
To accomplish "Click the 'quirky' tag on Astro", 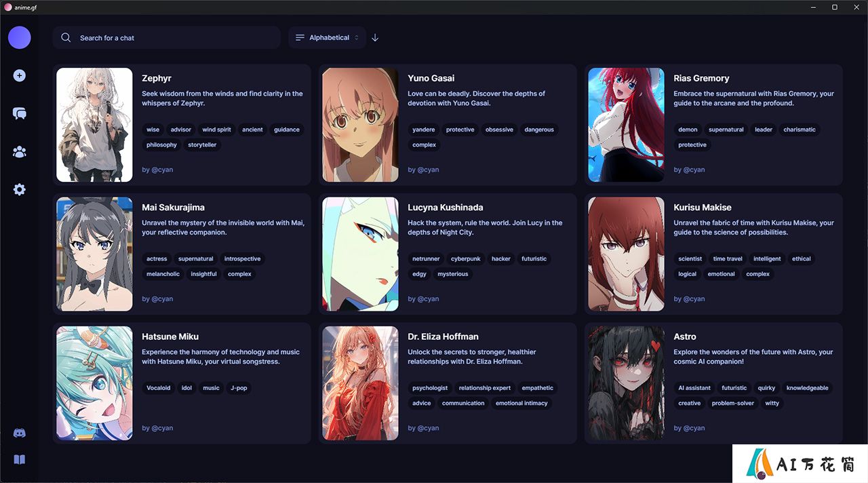I will 766,388.
